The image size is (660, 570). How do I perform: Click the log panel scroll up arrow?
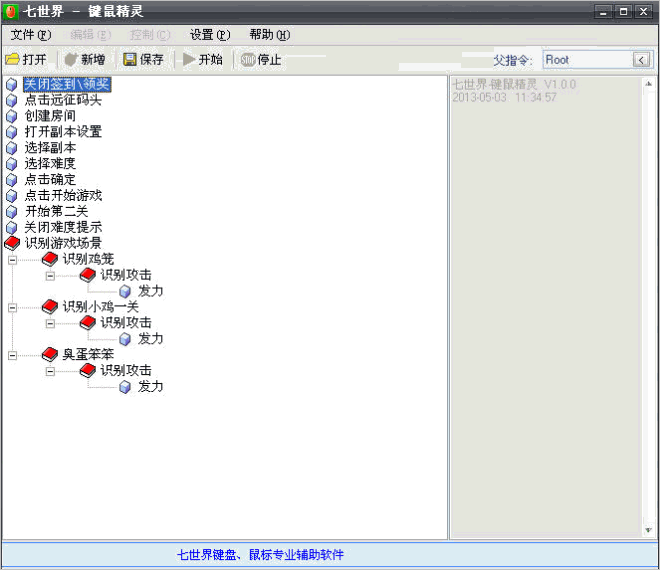pos(649,84)
